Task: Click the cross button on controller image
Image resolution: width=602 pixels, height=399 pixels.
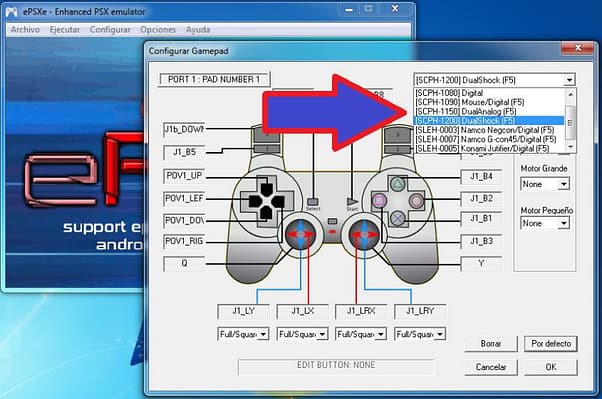Action: click(x=398, y=219)
